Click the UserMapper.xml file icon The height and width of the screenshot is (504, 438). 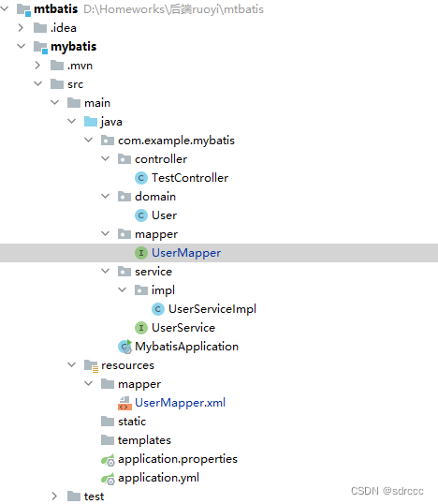[x=124, y=403]
